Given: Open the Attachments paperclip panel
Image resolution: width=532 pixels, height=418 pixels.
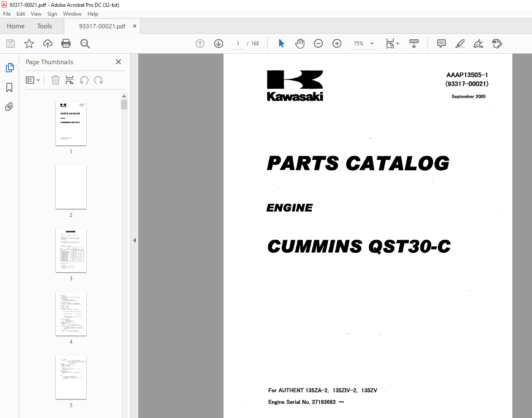Looking at the screenshot, I should tap(9, 107).
